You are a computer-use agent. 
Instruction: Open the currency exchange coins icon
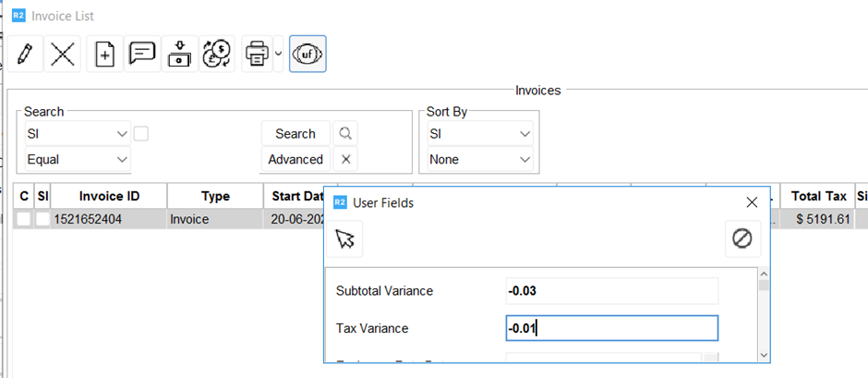[216, 55]
